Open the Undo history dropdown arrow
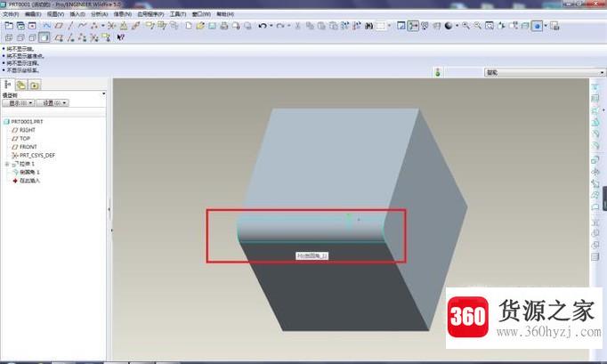Image resolution: width=607 pixels, height=364 pixels. (x=271, y=26)
